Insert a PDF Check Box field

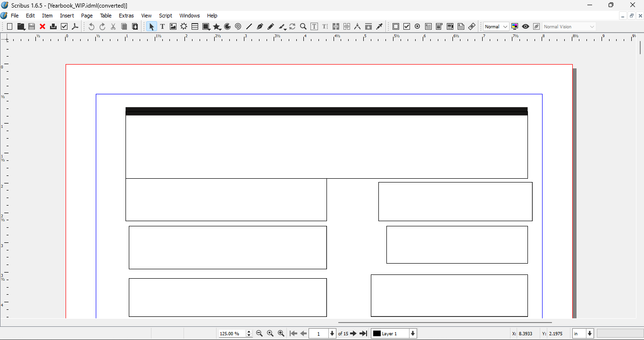(x=407, y=27)
